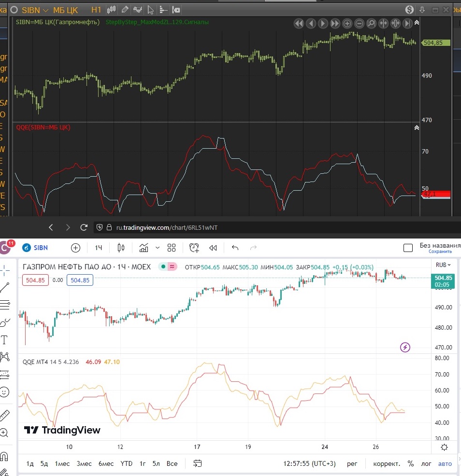Collapse the QQE indicator panel in terminal

pyautogui.click(x=417, y=127)
